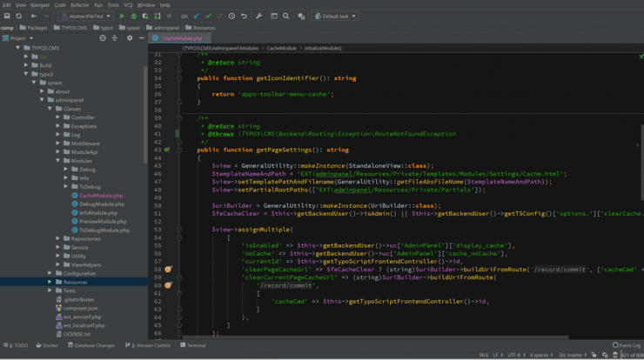The width and height of the screenshot is (644, 360).
Task: Commit changes with the green checkmark icon
Action: (x=208, y=16)
